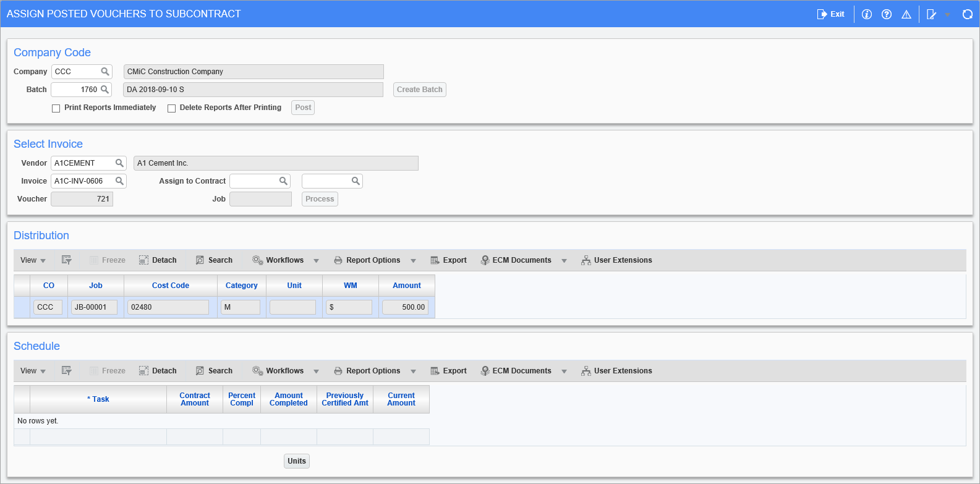This screenshot has height=484, width=980.
Task: Sort by Task column header
Action: pyautogui.click(x=98, y=399)
